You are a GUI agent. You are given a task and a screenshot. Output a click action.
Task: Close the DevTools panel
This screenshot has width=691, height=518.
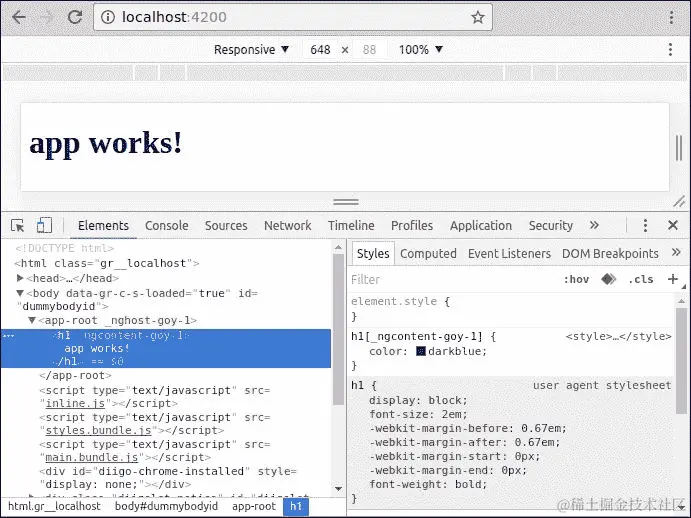coord(672,225)
